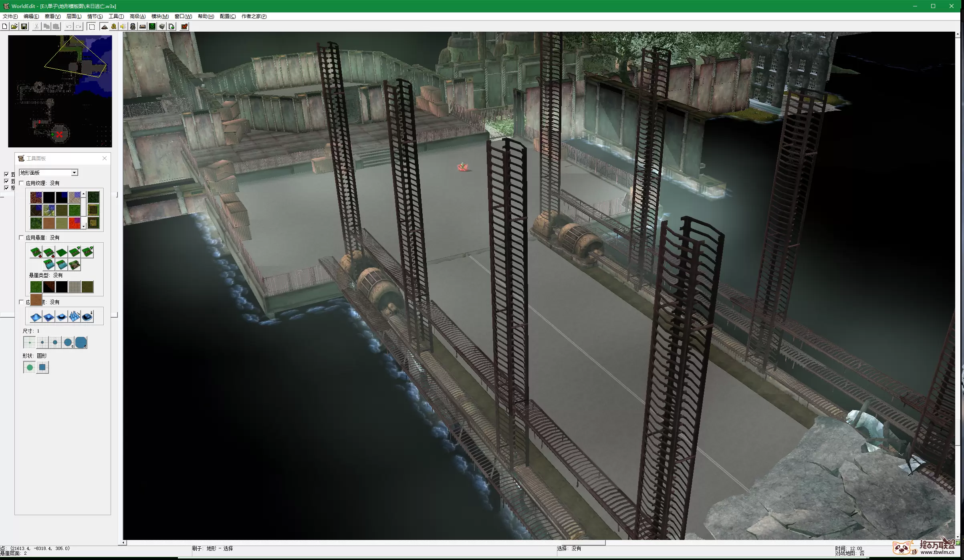The height and width of the screenshot is (560, 964).
Task: Click the test map checkmark icon
Action: (x=184, y=26)
